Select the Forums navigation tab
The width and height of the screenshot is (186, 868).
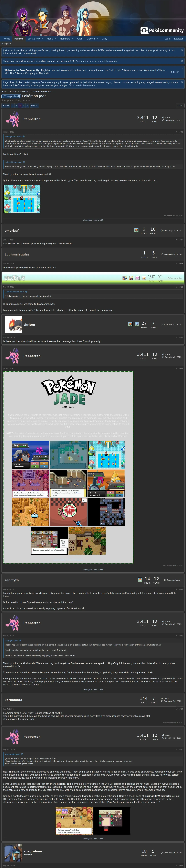19,39
